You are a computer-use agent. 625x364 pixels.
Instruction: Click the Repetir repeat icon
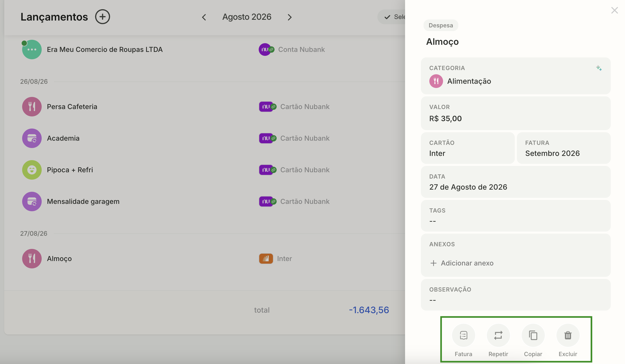[498, 335]
